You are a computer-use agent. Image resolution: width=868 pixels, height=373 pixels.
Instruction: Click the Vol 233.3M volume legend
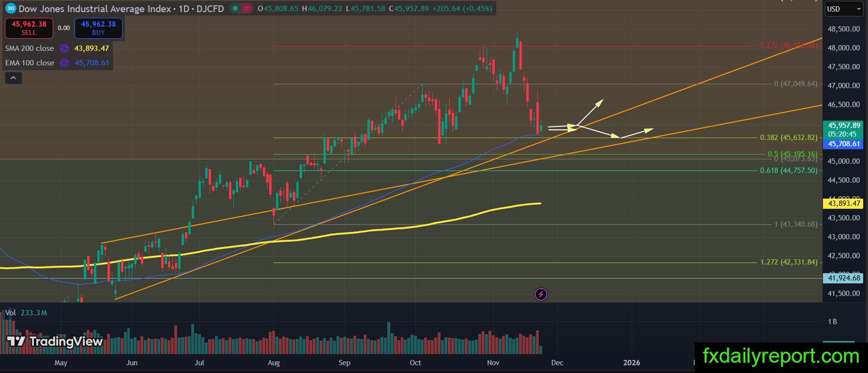point(26,313)
